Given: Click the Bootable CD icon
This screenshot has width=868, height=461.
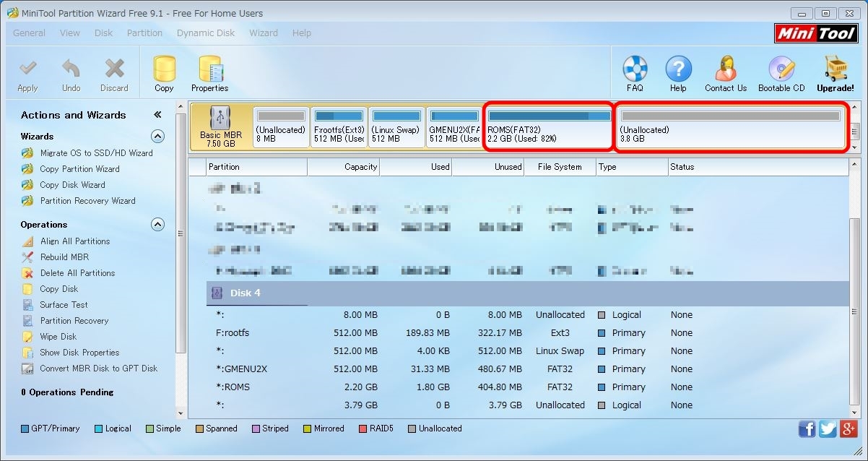Looking at the screenshot, I should pyautogui.click(x=781, y=69).
